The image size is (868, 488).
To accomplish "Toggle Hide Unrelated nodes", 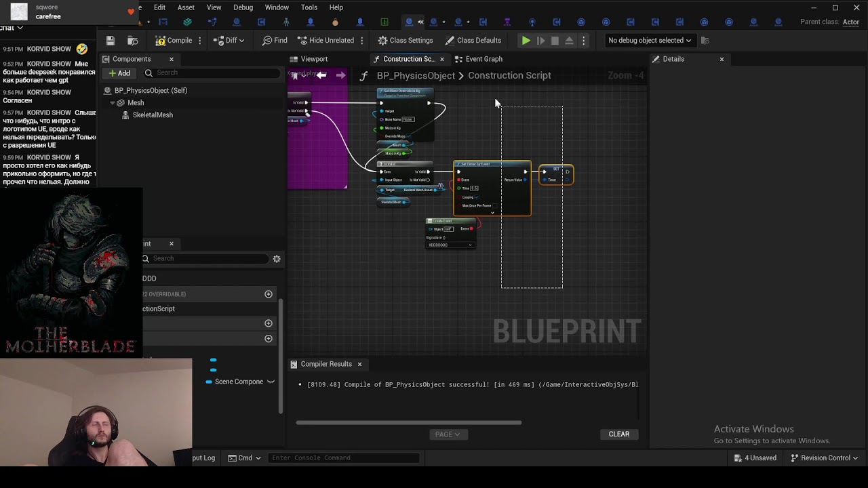I will tap(325, 41).
